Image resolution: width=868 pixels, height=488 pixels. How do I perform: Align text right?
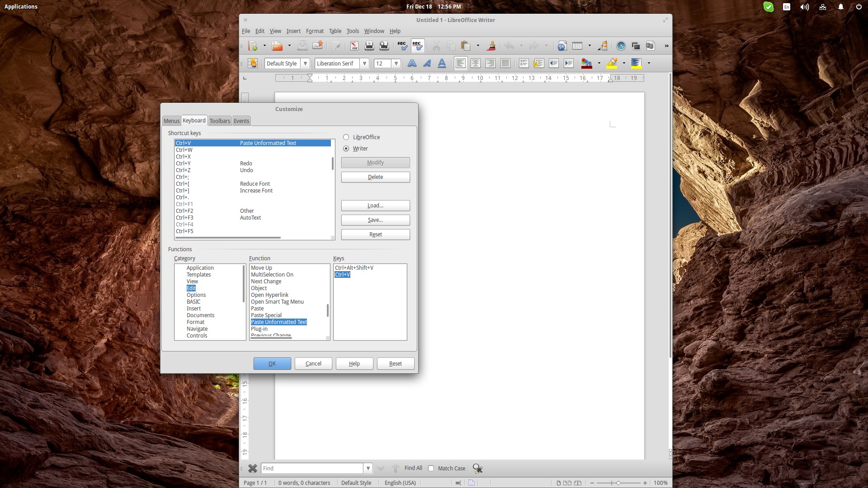click(491, 63)
